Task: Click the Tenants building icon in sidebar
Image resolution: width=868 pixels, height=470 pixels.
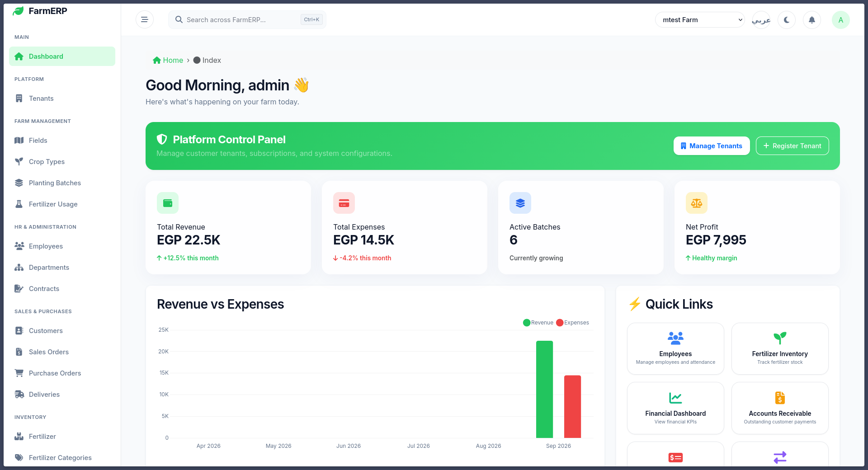Action: coord(19,99)
